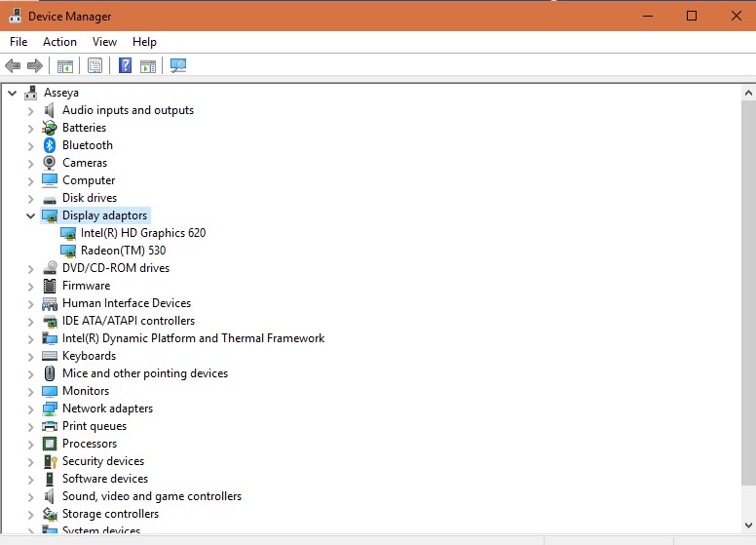Click the Intel(R) HD Graphics 620 adapter icon
Viewport: 756px width, 545px height.
tap(68, 233)
